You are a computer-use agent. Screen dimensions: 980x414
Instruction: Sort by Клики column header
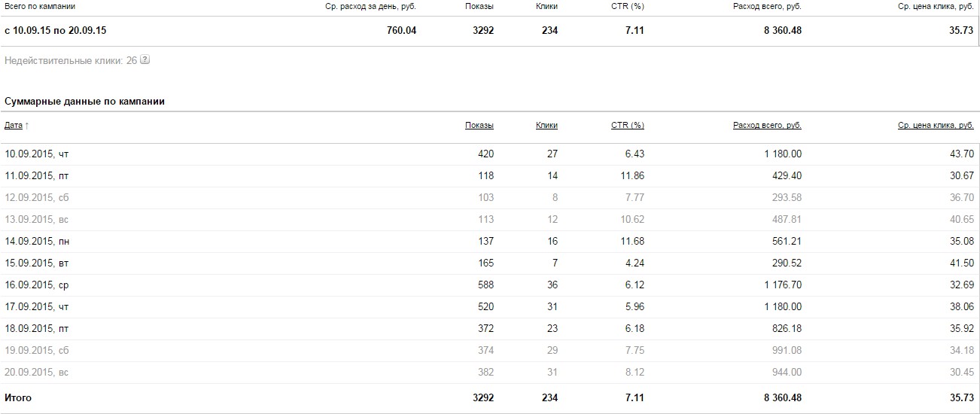tap(546, 125)
